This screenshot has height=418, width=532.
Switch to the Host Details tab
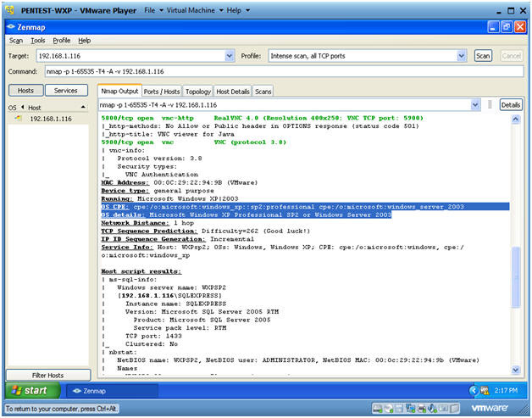click(x=233, y=92)
